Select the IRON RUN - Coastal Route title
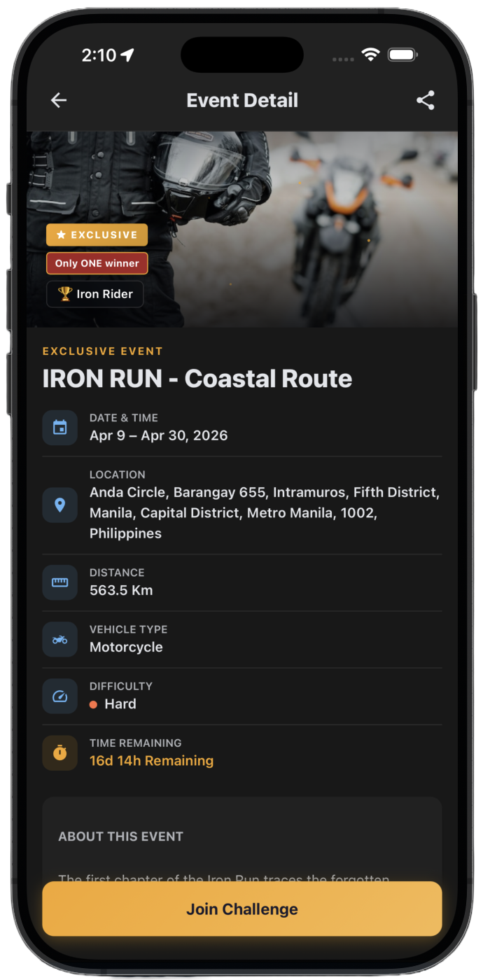 [197, 379]
